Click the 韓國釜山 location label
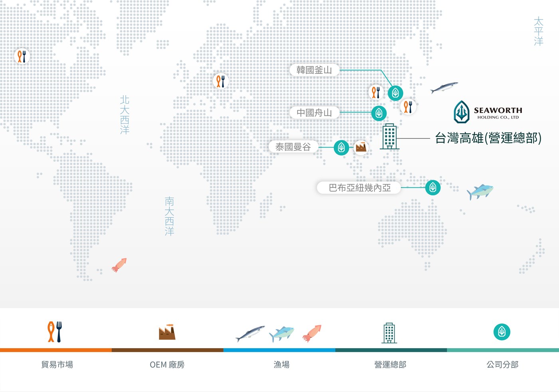 point(314,70)
